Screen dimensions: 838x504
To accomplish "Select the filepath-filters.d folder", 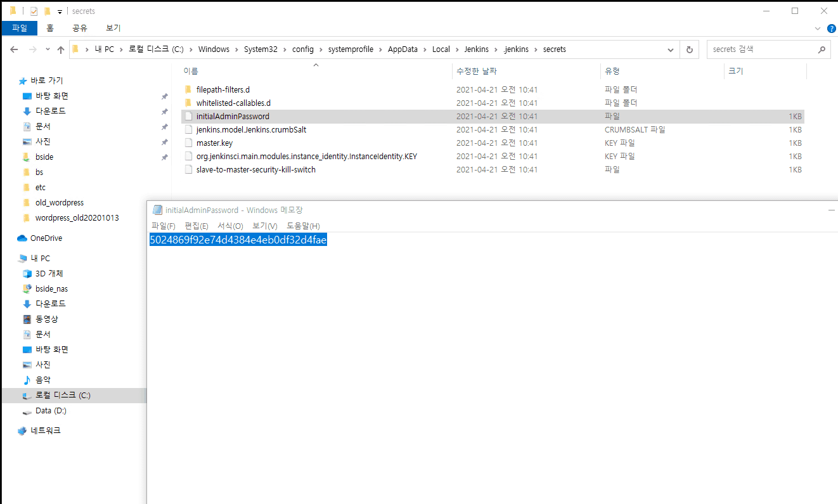I will tap(222, 90).
